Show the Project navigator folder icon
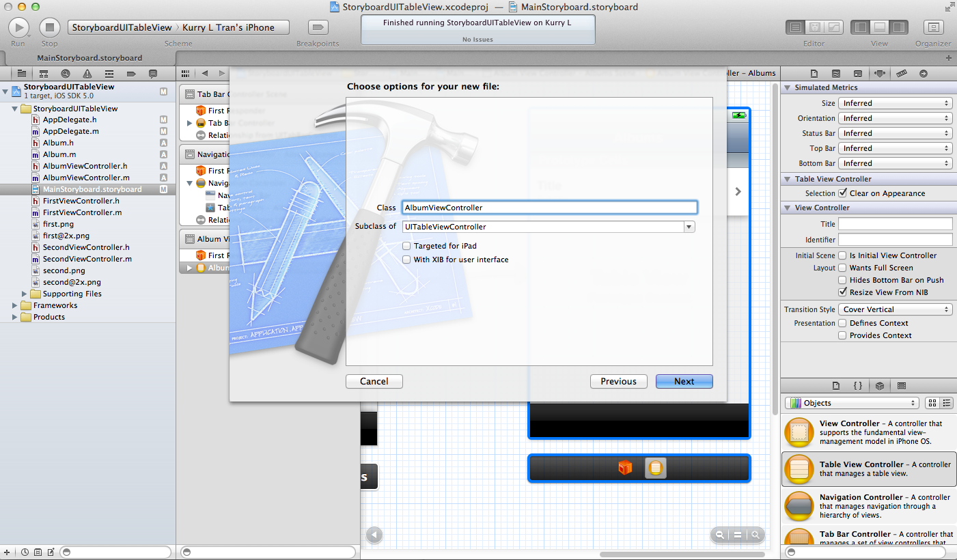 (22, 73)
